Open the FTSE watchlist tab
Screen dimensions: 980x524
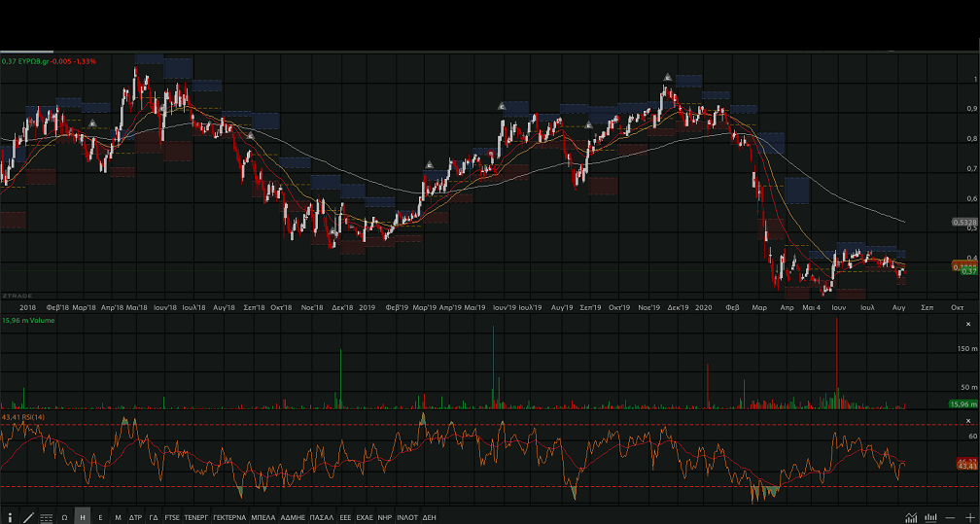[x=172, y=517]
